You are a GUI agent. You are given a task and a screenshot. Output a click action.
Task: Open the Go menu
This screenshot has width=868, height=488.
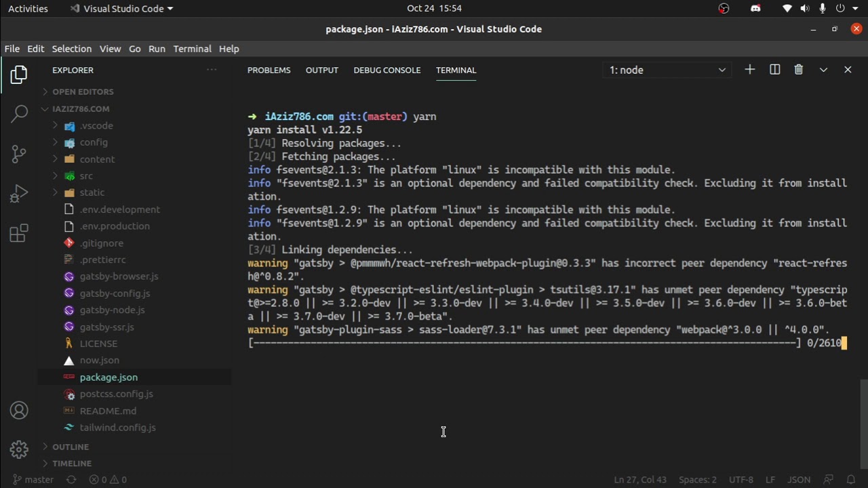point(134,49)
